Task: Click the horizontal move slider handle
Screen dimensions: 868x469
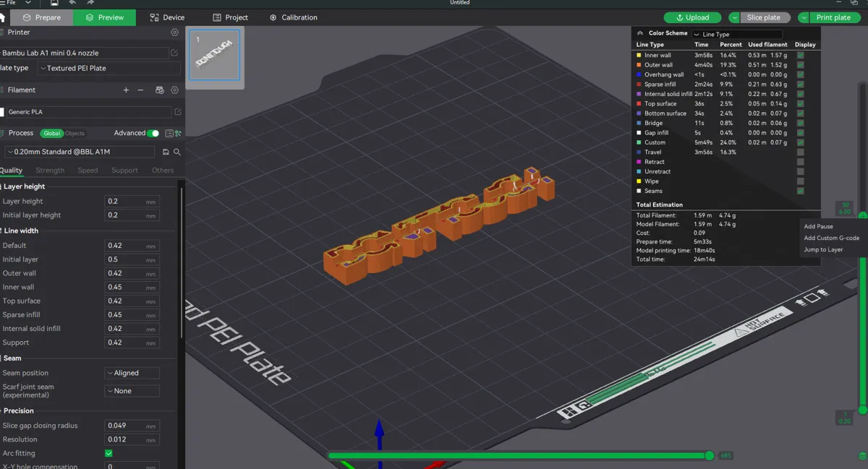Action: 710,455
